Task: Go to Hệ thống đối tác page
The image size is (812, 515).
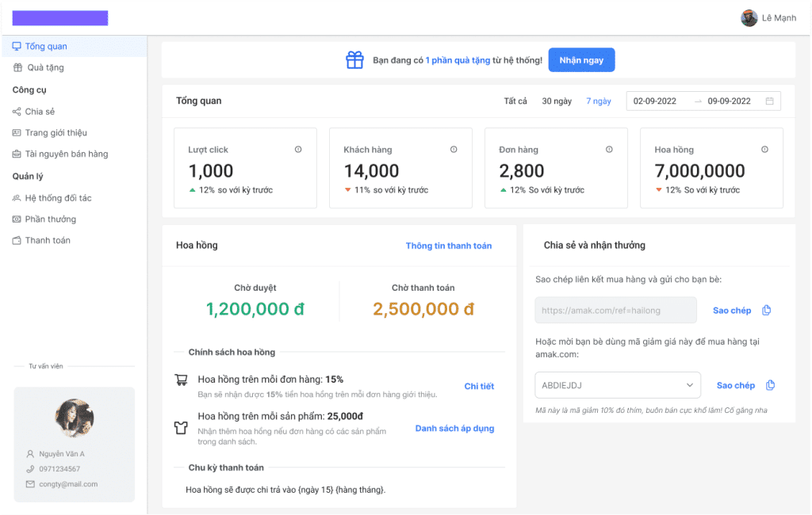Action: tap(58, 198)
